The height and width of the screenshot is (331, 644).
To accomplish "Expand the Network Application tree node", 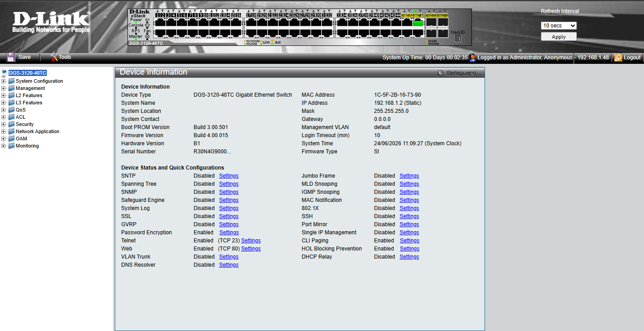I will (4, 132).
